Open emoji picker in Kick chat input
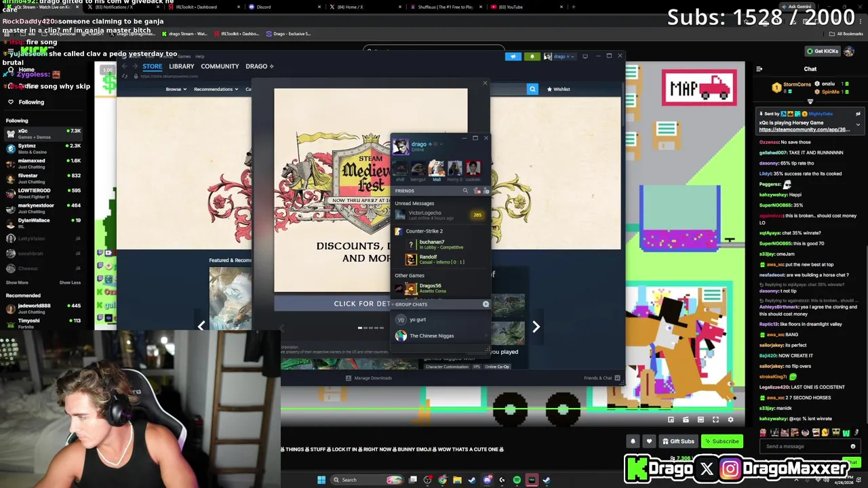Image resolution: width=868 pixels, height=488 pixels. (x=853, y=447)
